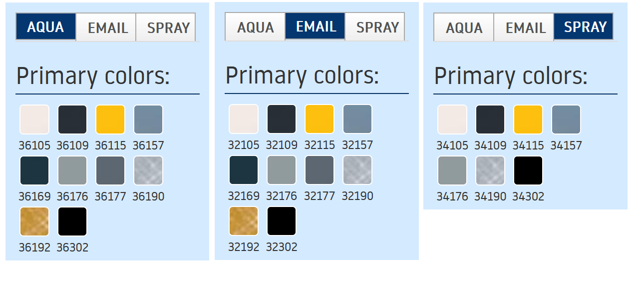Choose gold swatch 36192
This screenshot has width=644, height=282.
(x=34, y=221)
